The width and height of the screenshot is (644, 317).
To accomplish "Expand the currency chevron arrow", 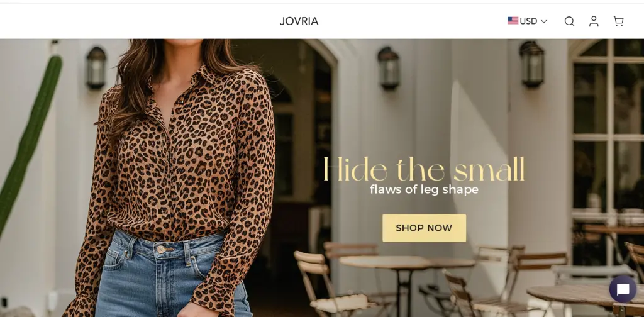I will tap(544, 21).
